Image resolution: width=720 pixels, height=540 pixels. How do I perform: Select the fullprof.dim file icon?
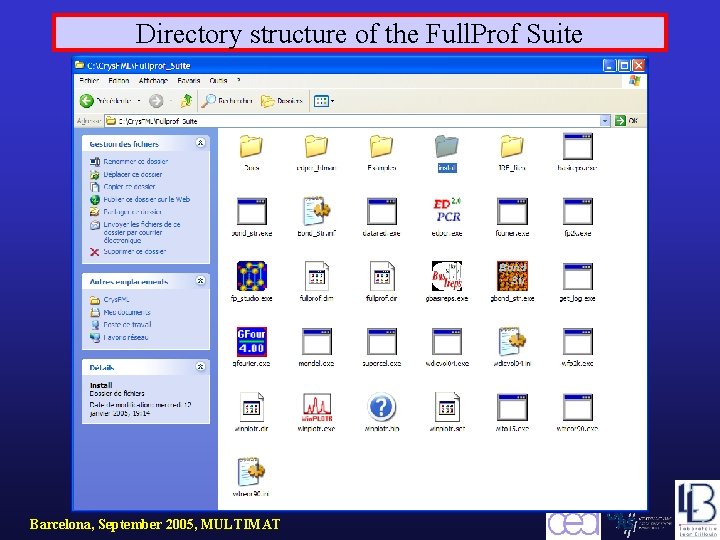pyautogui.click(x=317, y=276)
